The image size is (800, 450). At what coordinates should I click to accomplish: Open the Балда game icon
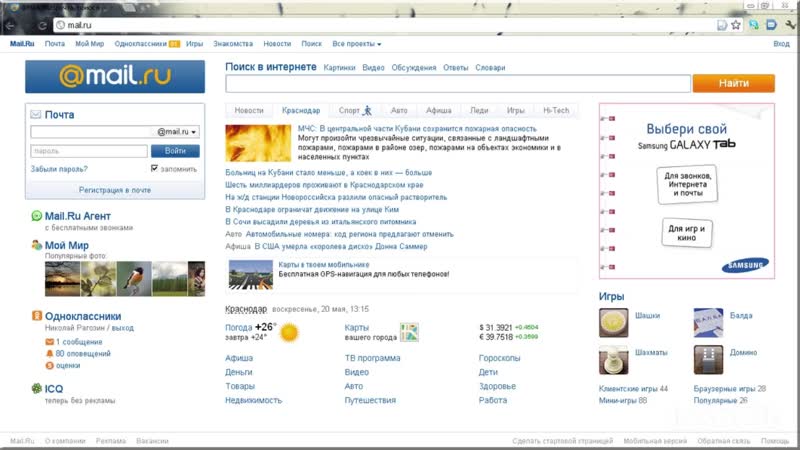pyautogui.click(x=708, y=322)
